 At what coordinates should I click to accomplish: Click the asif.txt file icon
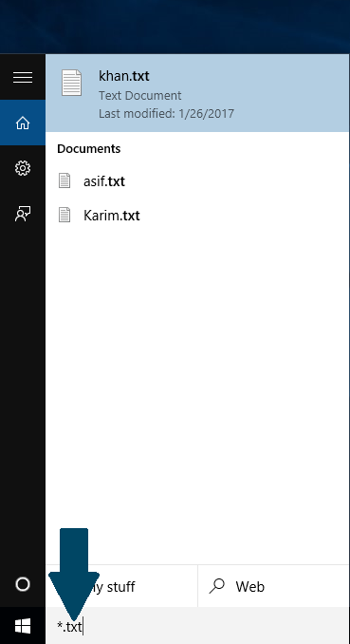64,180
